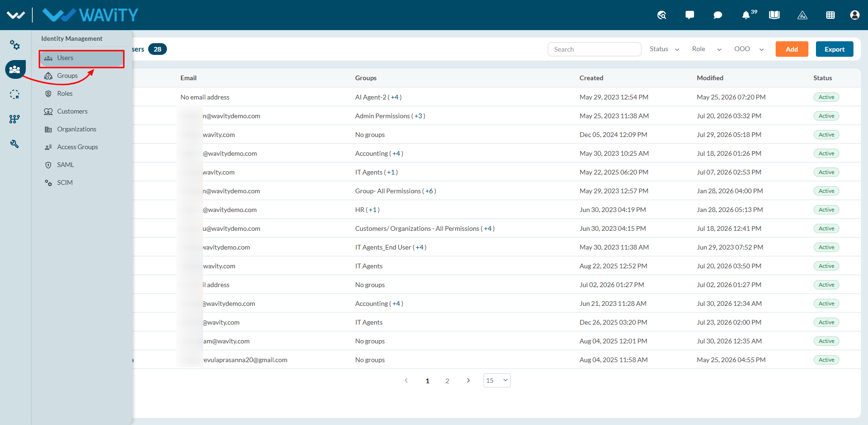This screenshot has width=868, height=425.
Task: Sort by the Created column header
Action: [591, 78]
